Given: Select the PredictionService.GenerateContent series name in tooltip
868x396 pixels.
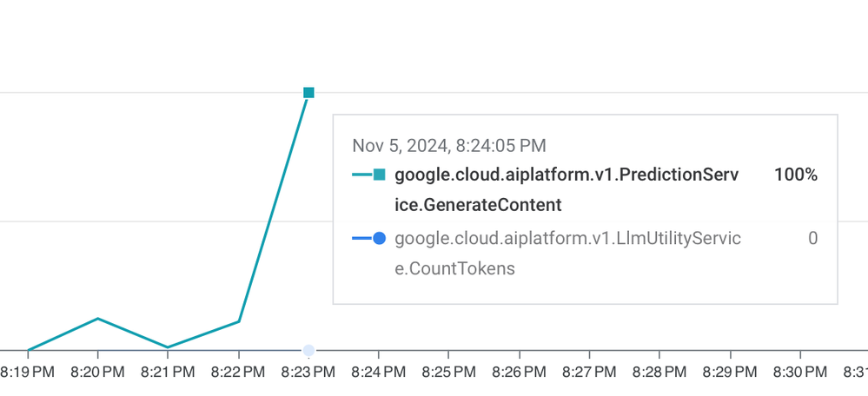Looking at the screenshot, I should (x=567, y=190).
